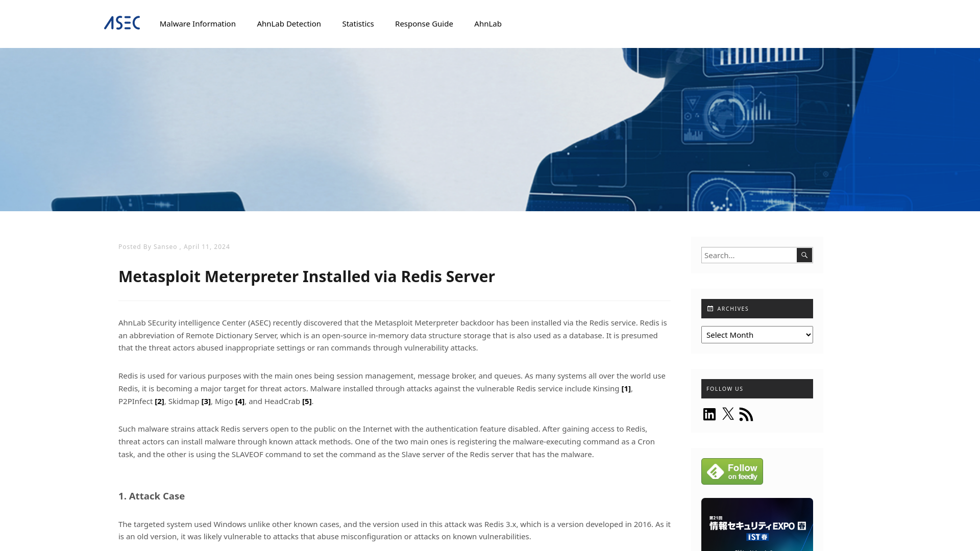Click the AhnLab navigation menu item
Viewport: 980px width, 551px height.
tap(487, 23)
